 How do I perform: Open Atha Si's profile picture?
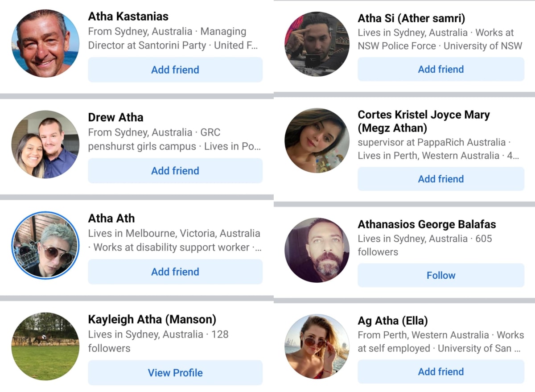pos(317,44)
